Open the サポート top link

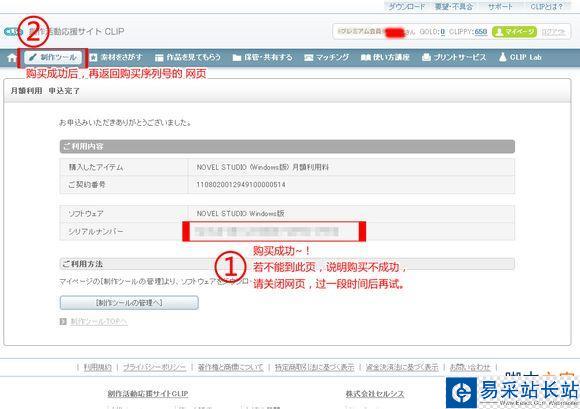tap(500, 7)
